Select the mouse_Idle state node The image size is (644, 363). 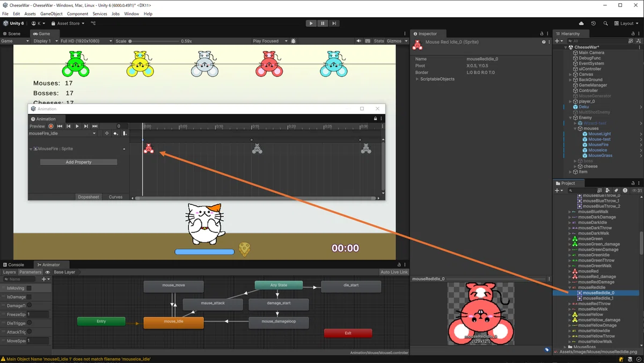pos(173,322)
